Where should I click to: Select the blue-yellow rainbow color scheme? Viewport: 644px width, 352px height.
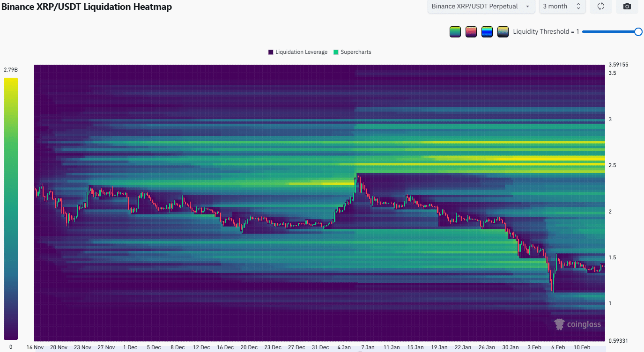click(x=487, y=32)
